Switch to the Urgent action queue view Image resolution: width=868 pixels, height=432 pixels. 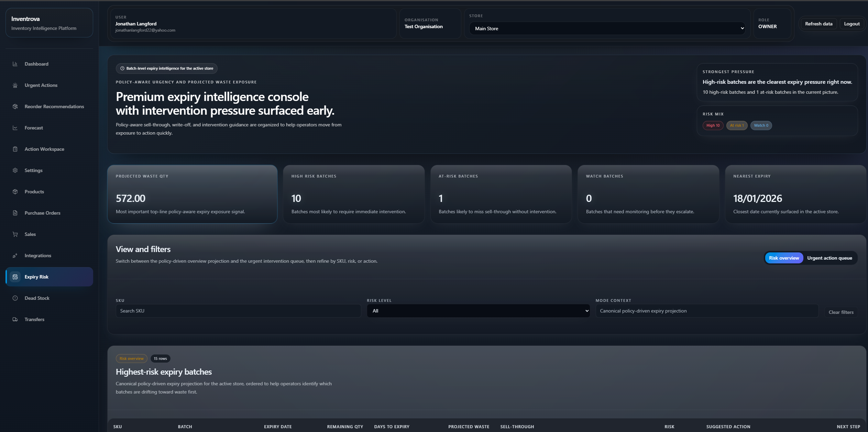click(x=829, y=258)
